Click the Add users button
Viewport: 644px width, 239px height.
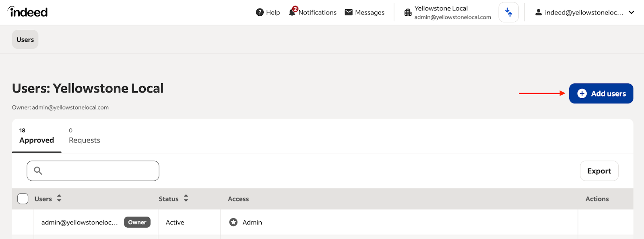pyautogui.click(x=601, y=93)
